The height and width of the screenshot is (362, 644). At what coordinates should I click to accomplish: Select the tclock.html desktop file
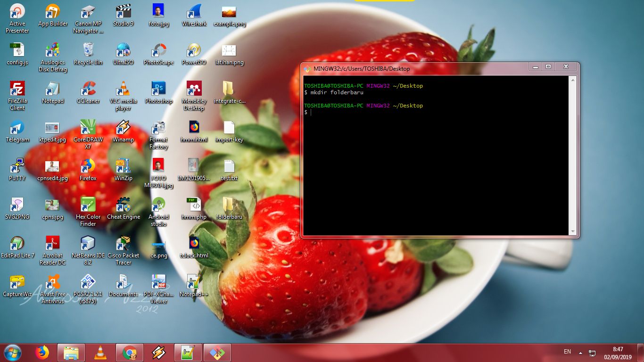(x=194, y=247)
